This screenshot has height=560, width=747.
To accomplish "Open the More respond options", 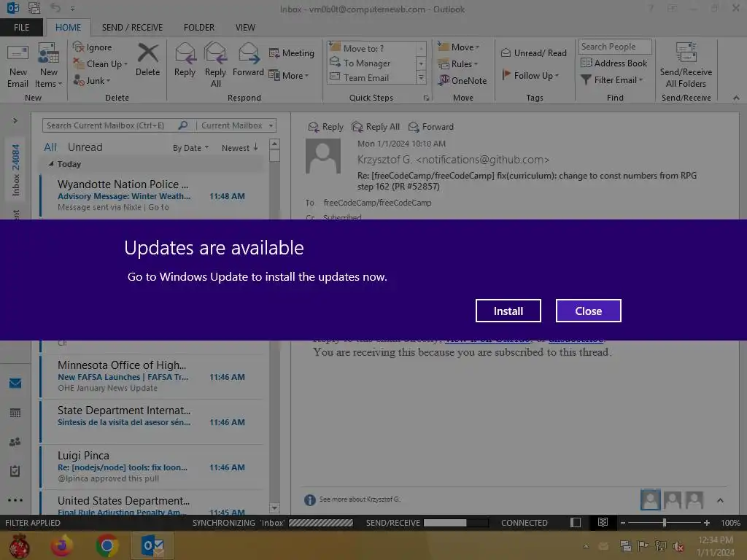I will pos(289,75).
